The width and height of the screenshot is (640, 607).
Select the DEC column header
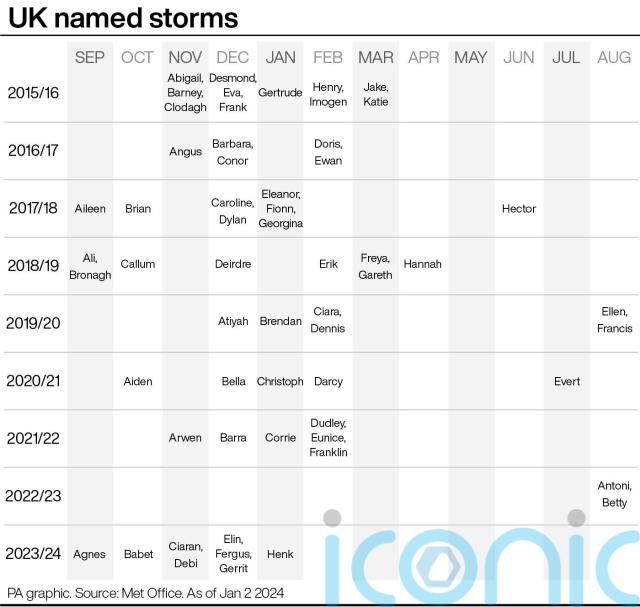[x=233, y=57]
